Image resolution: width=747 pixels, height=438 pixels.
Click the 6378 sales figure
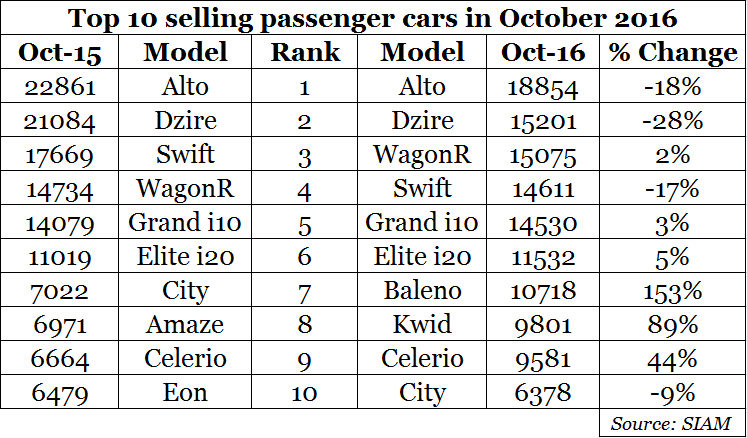[544, 393]
